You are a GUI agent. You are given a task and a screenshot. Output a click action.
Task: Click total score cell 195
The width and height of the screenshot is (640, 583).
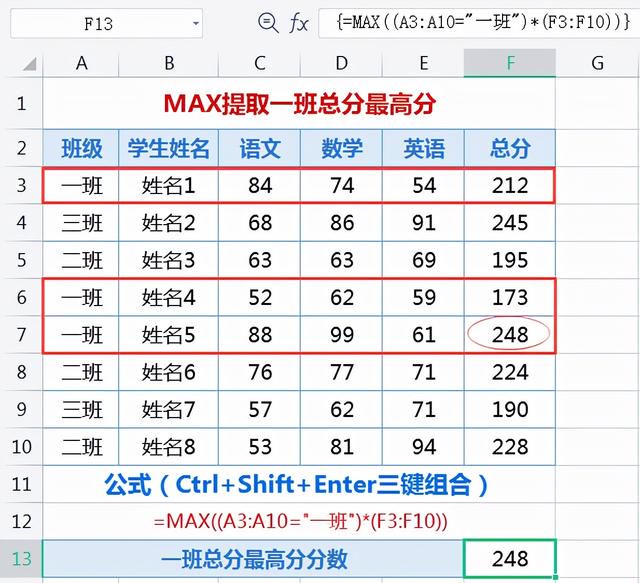[510, 260]
